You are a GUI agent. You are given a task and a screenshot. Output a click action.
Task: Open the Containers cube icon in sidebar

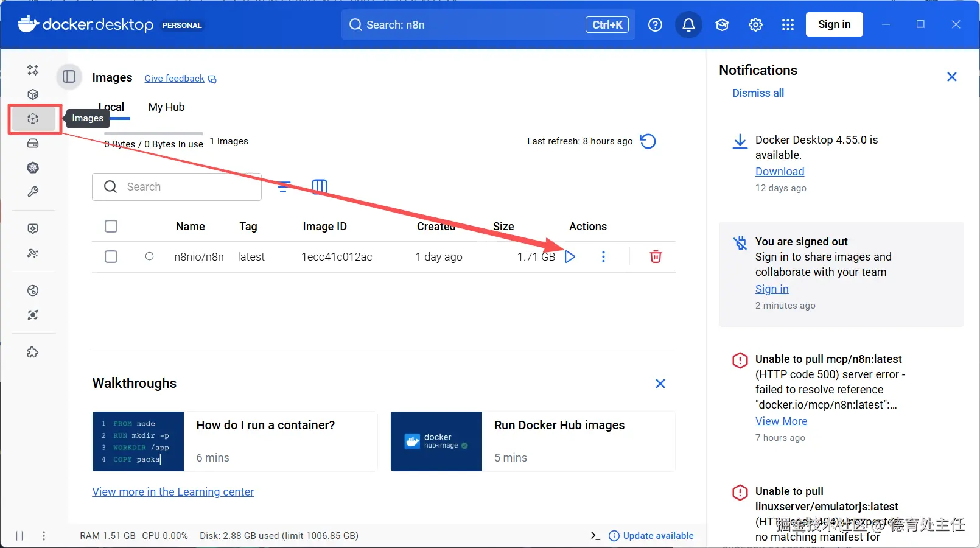33,94
